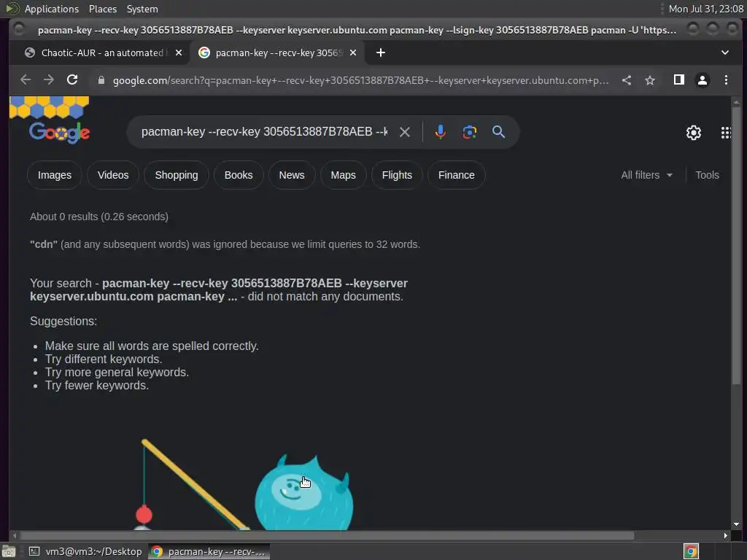
Task: View site information via the padlock icon
Action: (x=101, y=80)
